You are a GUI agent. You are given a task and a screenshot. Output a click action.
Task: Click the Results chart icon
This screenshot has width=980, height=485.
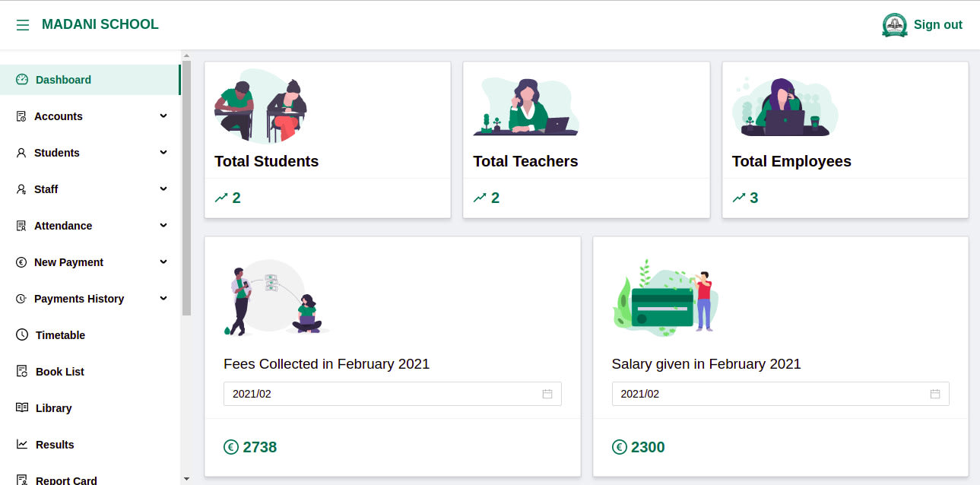pyautogui.click(x=22, y=445)
